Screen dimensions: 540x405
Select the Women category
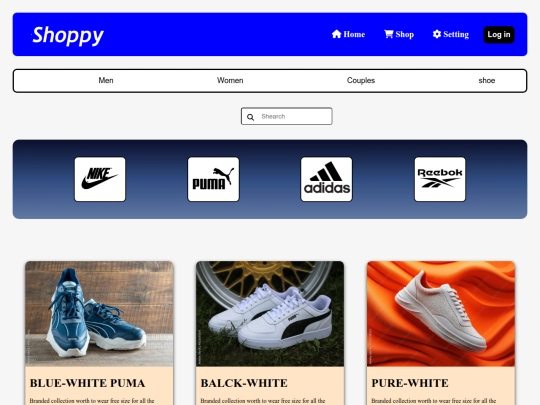click(x=230, y=80)
